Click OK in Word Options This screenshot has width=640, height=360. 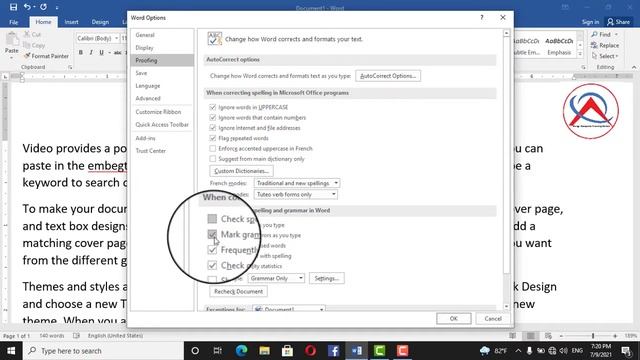(x=453, y=319)
